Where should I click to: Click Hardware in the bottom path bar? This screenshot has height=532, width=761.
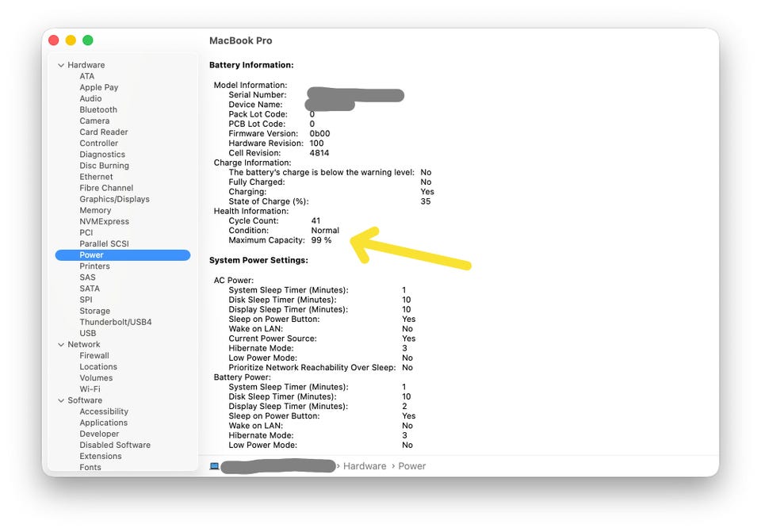[365, 466]
